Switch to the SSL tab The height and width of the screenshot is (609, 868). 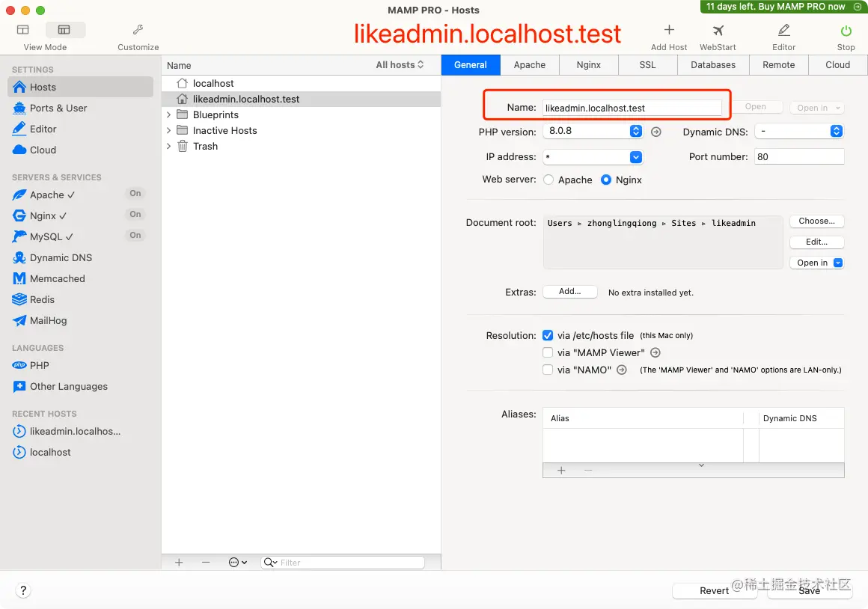647,65
